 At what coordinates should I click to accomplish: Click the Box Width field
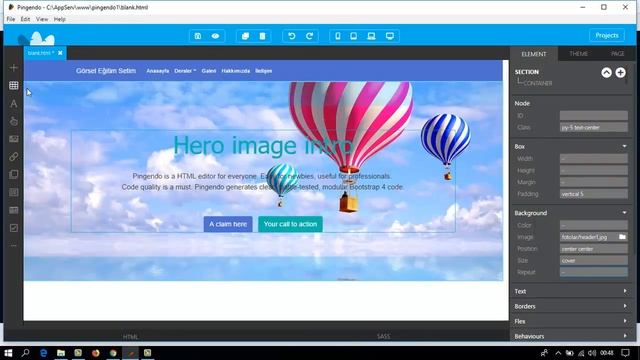593,158
